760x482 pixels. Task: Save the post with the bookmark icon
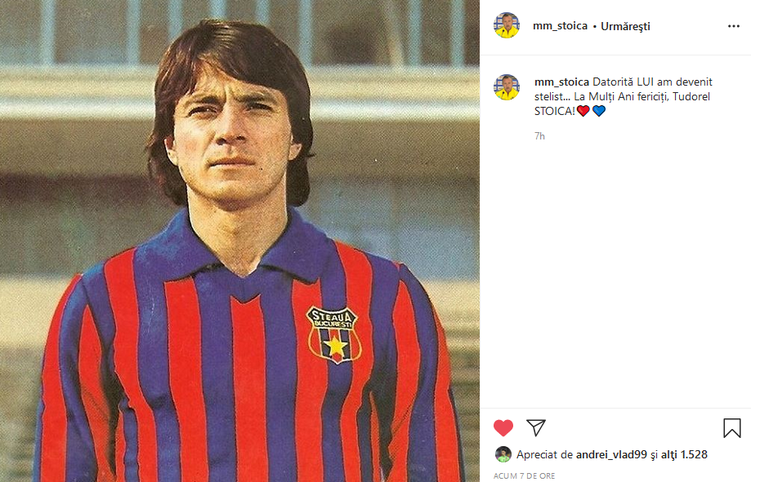pyautogui.click(x=732, y=428)
